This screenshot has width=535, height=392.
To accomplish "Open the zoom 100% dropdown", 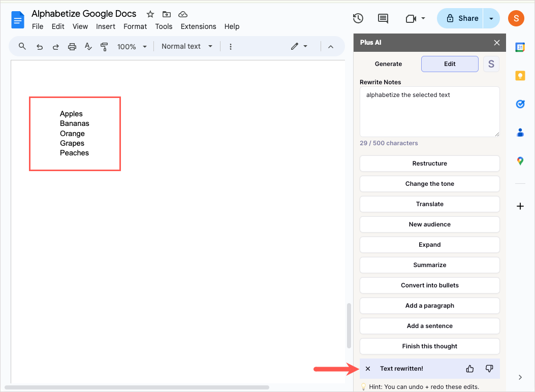I will [132, 47].
